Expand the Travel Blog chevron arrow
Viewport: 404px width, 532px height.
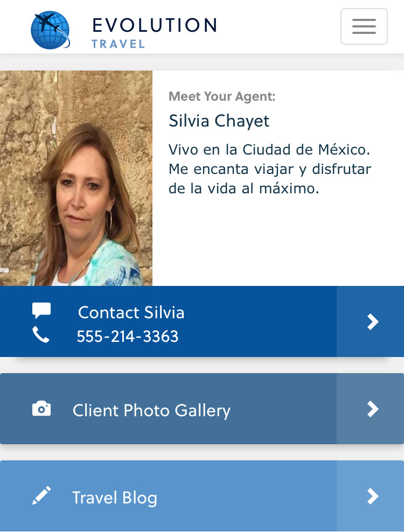click(372, 496)
